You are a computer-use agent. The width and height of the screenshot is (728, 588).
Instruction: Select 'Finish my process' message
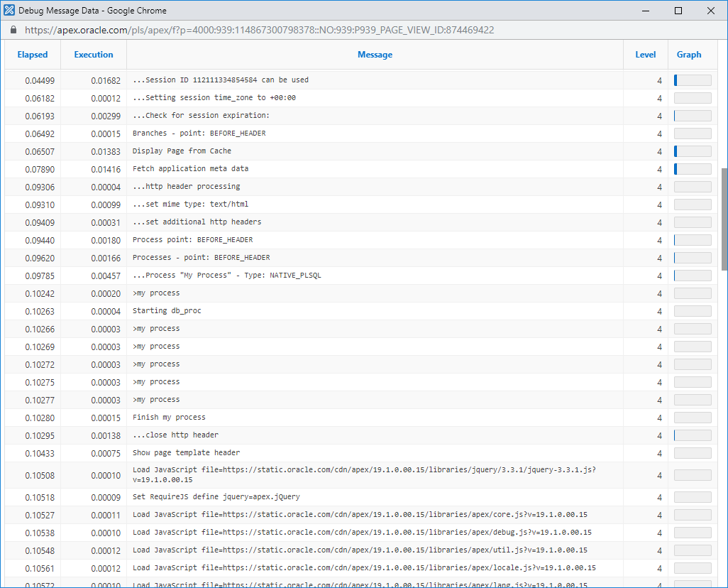tap(169, 418)
